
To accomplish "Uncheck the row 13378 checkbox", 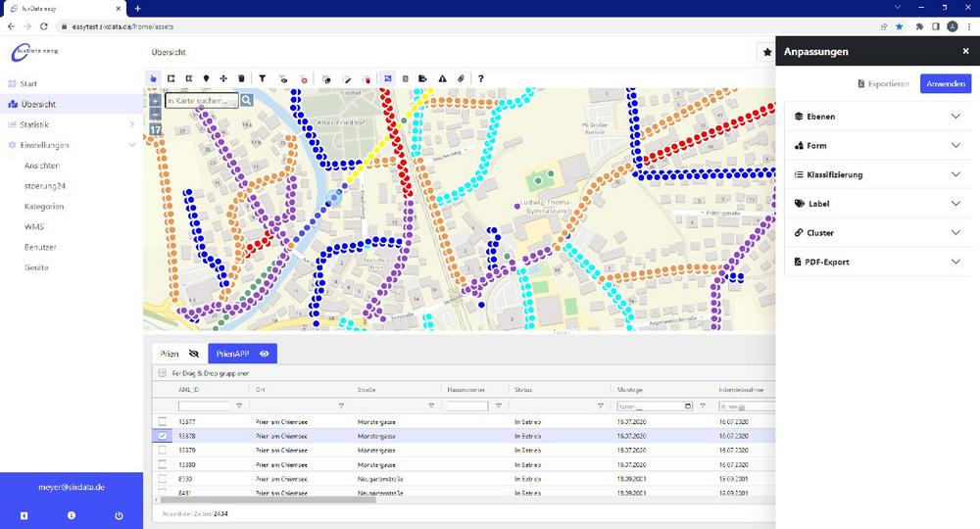I will click(163, 435).
